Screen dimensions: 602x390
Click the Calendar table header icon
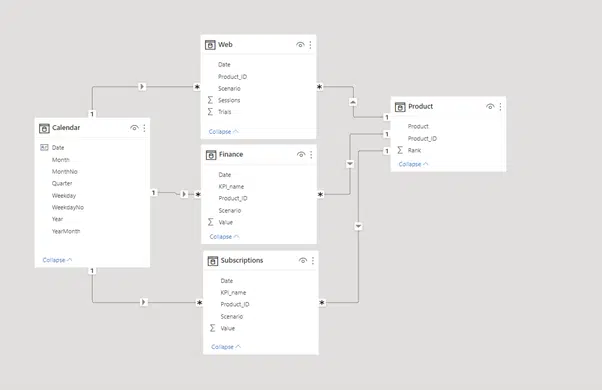[44, 128]
